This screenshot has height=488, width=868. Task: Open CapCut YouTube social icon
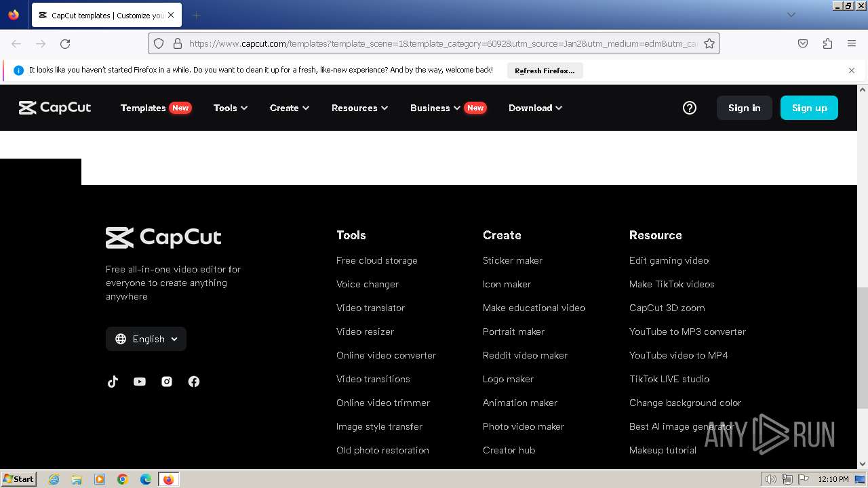coord(140,382)
